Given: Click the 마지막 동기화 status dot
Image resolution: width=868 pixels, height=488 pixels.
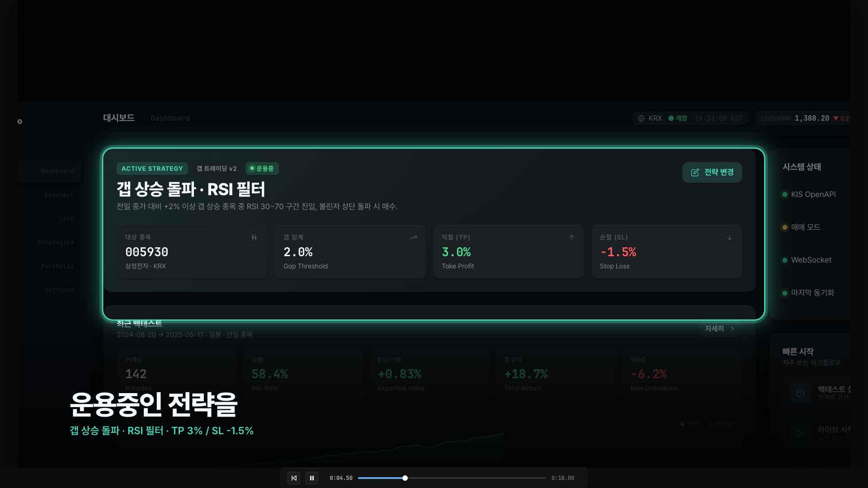Looking at the screenshot, I should (x=785, y=293).
